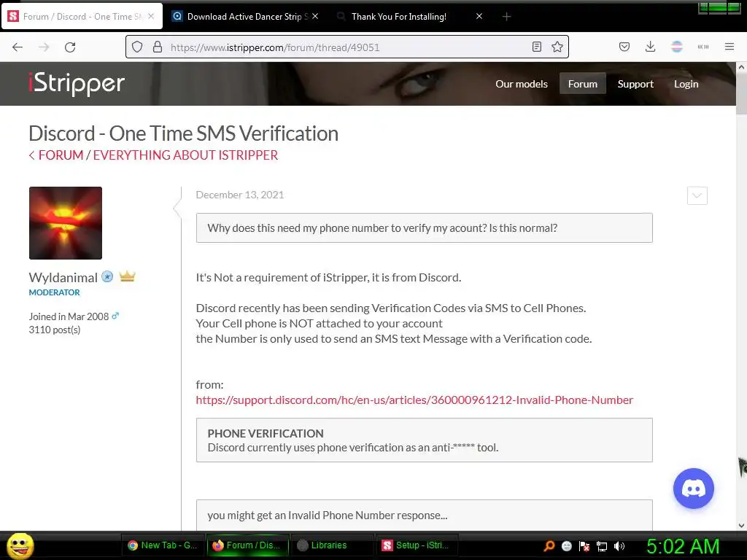The width and height of the screenshot is (747, 560).
Task: Click the male gender symbol after Mar 2008
Action: point(115,316)
